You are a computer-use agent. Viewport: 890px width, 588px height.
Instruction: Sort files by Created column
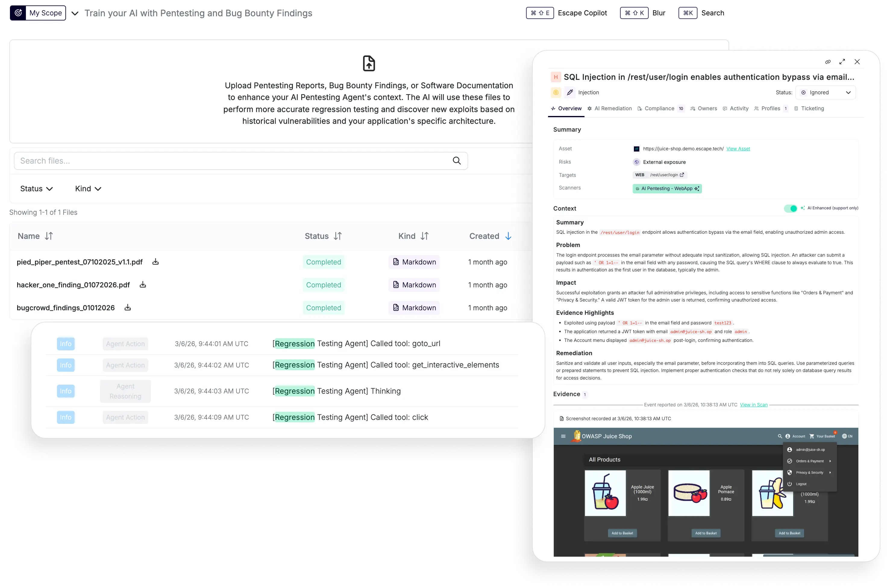point(508,236)
